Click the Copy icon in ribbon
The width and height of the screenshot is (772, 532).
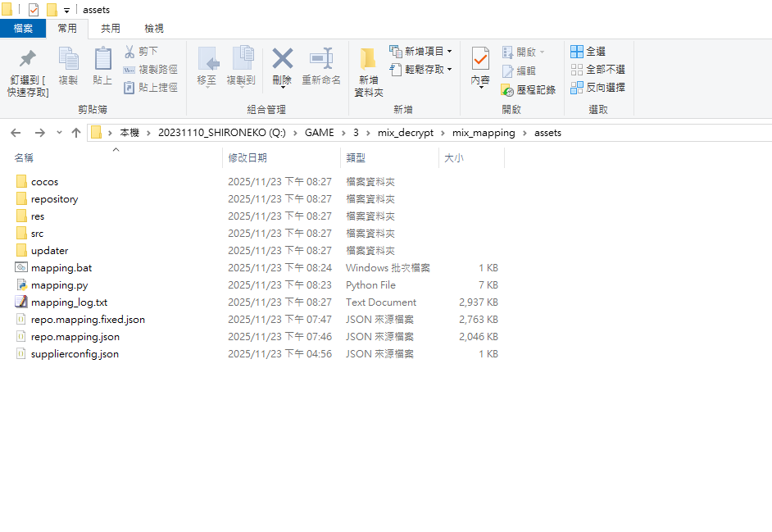68,60
